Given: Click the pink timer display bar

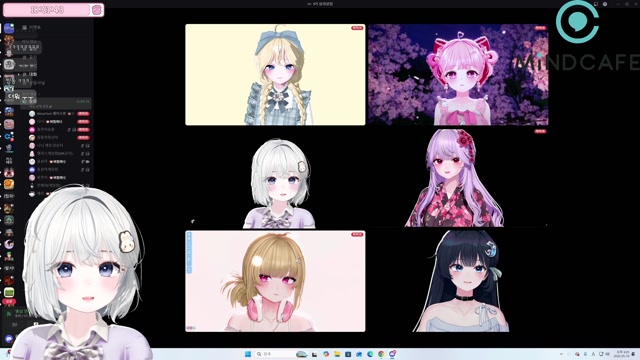Looking at the screenshot, I should (x=47, y=10).
